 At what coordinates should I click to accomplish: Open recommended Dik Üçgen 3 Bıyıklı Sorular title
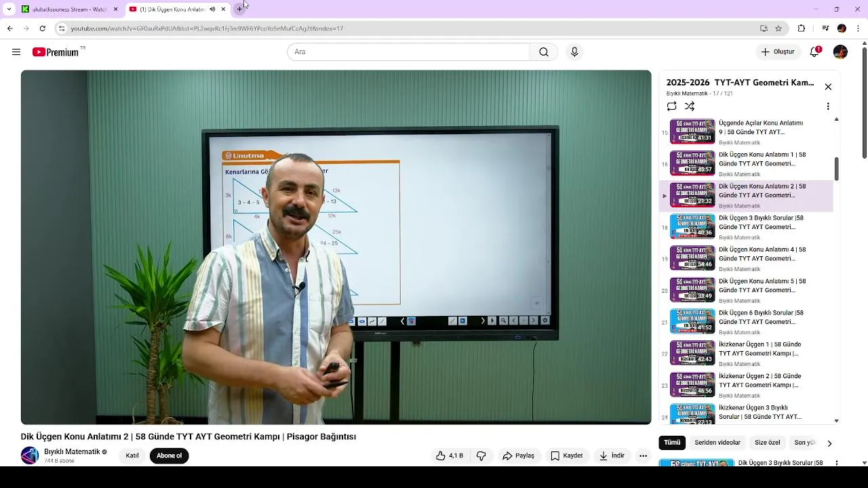tap(781, 463)
